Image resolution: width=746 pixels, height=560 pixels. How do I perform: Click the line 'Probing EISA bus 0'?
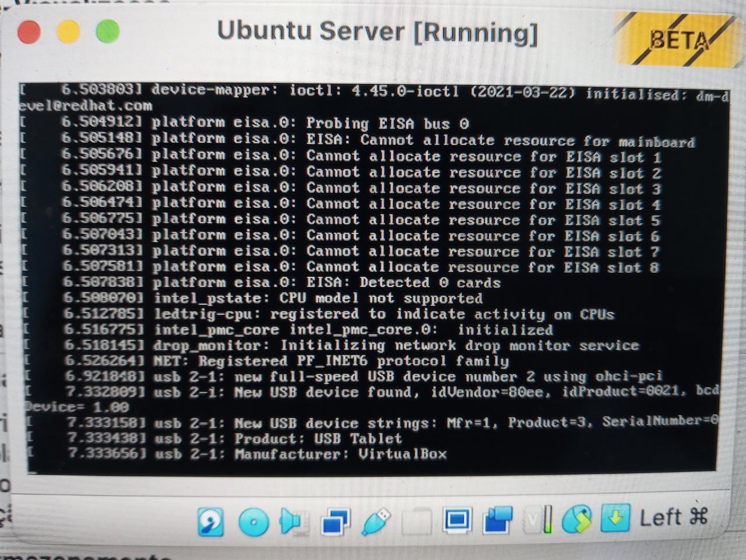[245, 123]
